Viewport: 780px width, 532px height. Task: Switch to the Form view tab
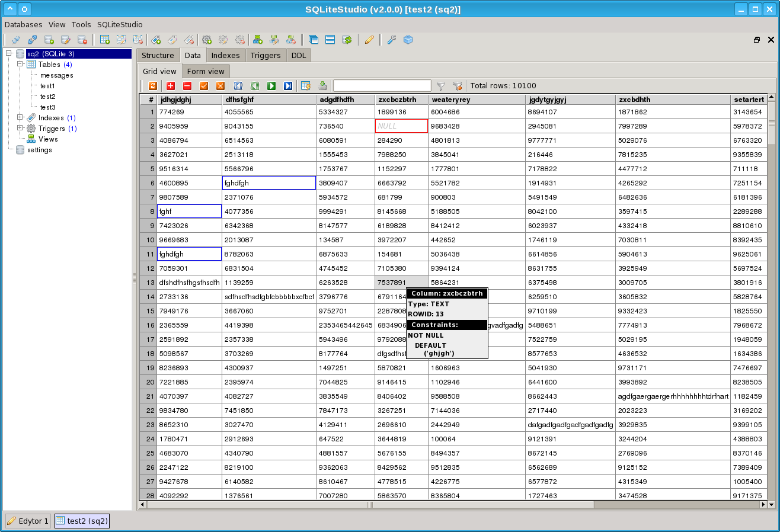pyautogui.click(x=206, y=71)
